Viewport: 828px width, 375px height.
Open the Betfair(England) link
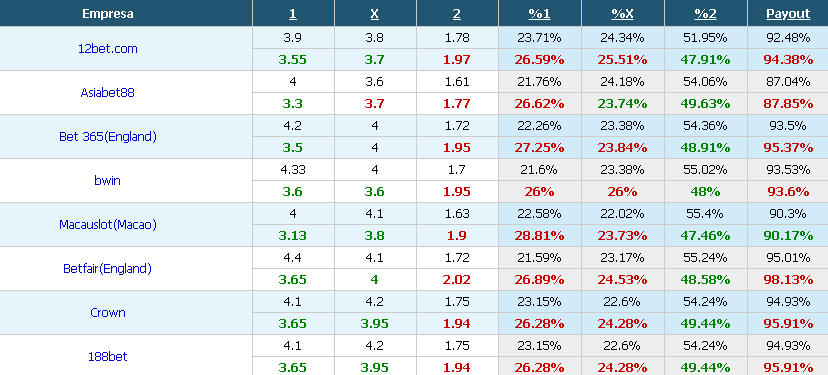tap(107, 268)
